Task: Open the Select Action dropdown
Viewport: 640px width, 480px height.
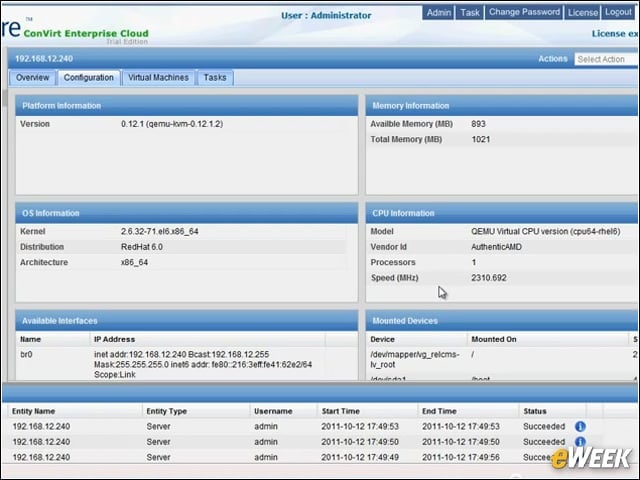Action: (x=607, y=59)
